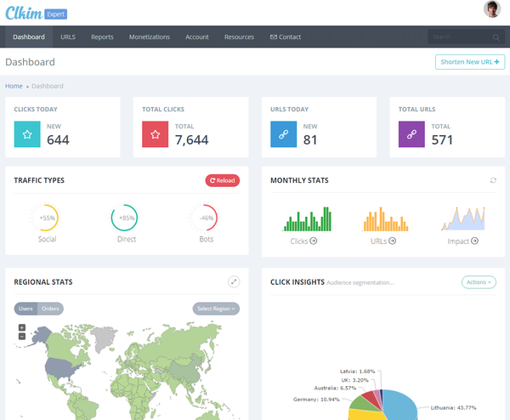The image size is (510, 420).
Task: Go to the Home breadcrumb link
Action: 14,86
